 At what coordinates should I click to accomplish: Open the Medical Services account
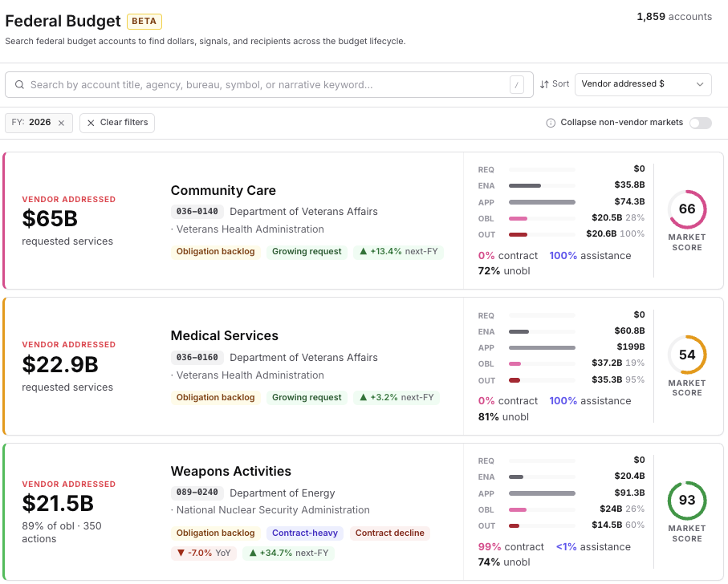pyautogui.click(x=225, y=336)
